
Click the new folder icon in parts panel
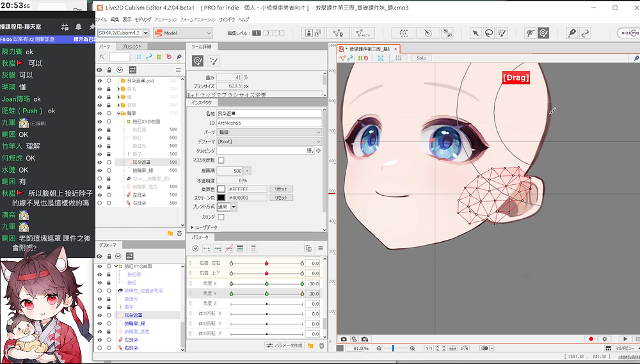coord(170,233)
